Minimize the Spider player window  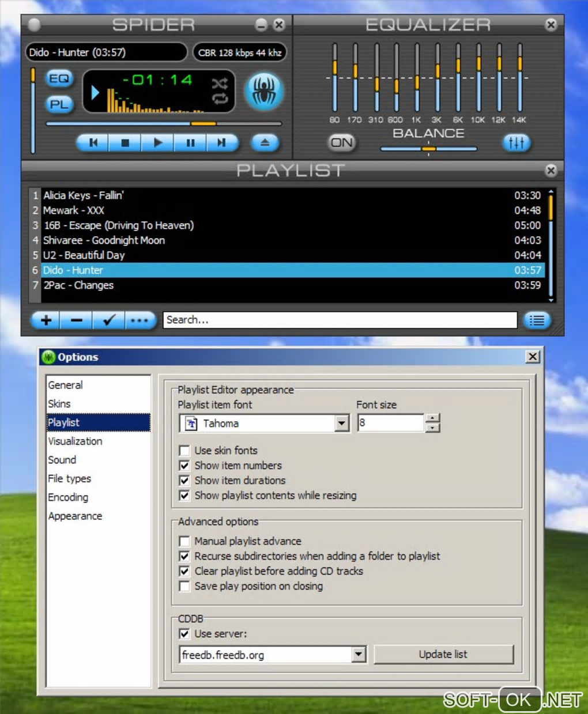pyautogui.click(x=261, y=25)
